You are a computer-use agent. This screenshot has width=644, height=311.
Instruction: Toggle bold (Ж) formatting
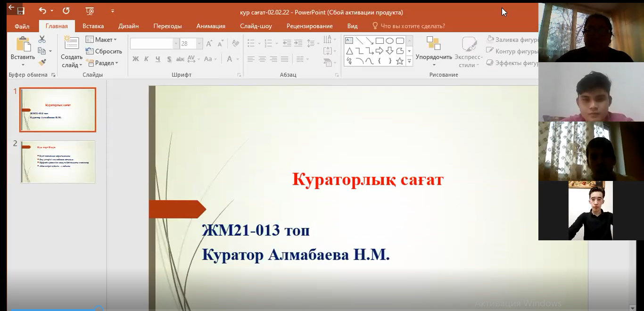pyautogui.click(x=136, y=59)
